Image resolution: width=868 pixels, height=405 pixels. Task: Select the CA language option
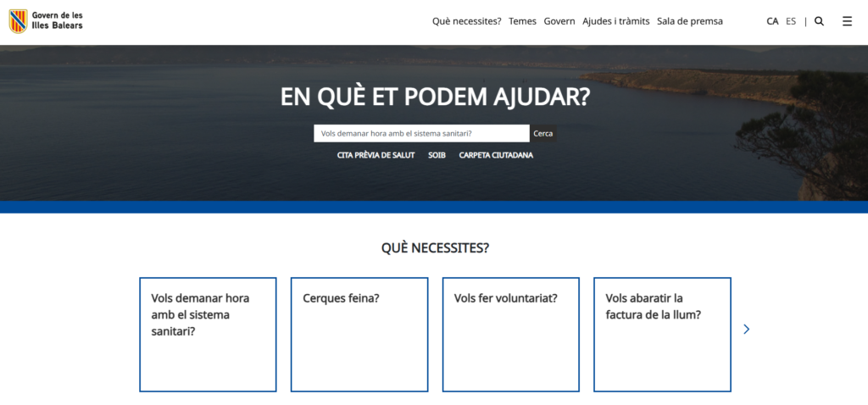pyautogui.click(x=772, y=21)
